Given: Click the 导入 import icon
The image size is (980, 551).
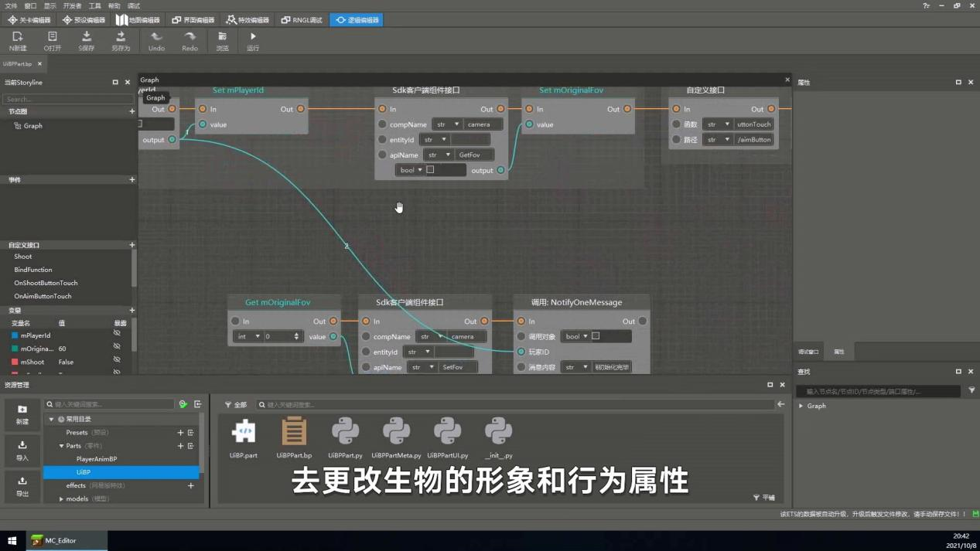Looking at the screenshot, I should (22, 450).
